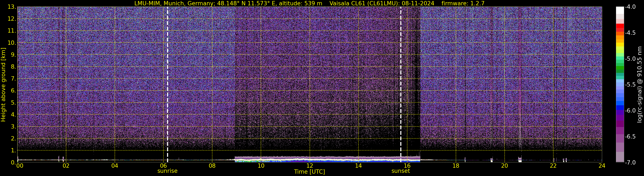Viewport: 644px width, 176px height.
Task: Pick the red band in the colorbar
Action: click(x=620, y=26)
